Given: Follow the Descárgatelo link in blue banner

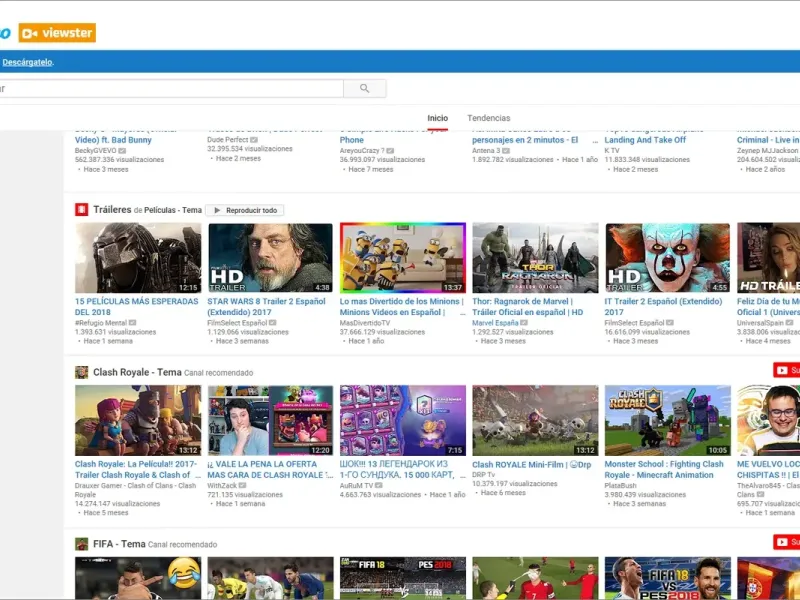Looking at the screenshot, I should pos(26,62).
